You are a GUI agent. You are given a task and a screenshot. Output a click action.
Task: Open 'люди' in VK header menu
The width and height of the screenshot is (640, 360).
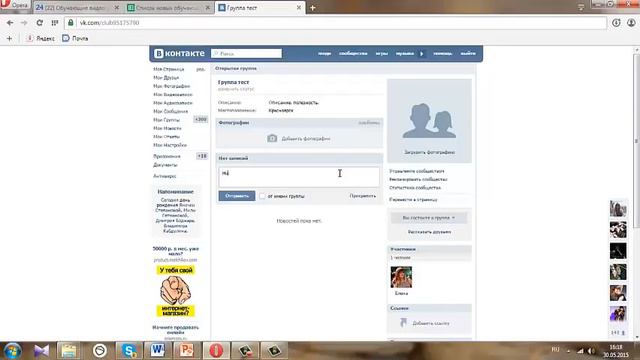324,53
